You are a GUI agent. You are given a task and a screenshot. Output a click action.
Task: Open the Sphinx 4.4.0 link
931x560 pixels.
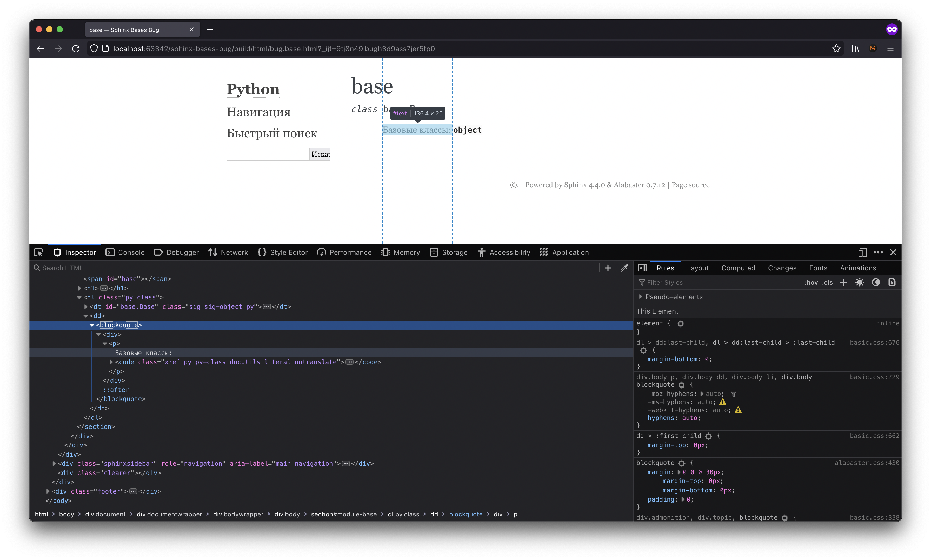coord(584,185)
